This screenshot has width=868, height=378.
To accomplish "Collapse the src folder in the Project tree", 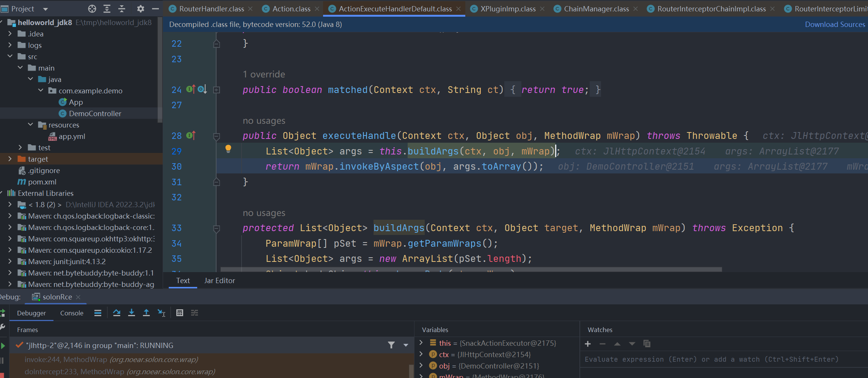I will point(10,56).
